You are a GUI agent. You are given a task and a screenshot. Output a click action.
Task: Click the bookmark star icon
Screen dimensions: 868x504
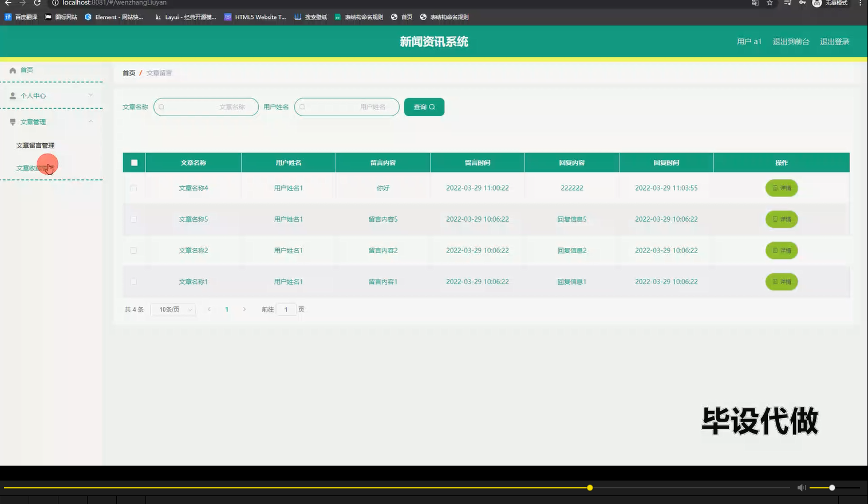tap(770, 3)
